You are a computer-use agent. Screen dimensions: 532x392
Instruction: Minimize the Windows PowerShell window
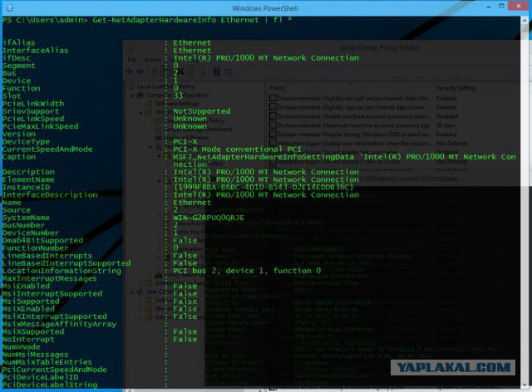[489, 7]
